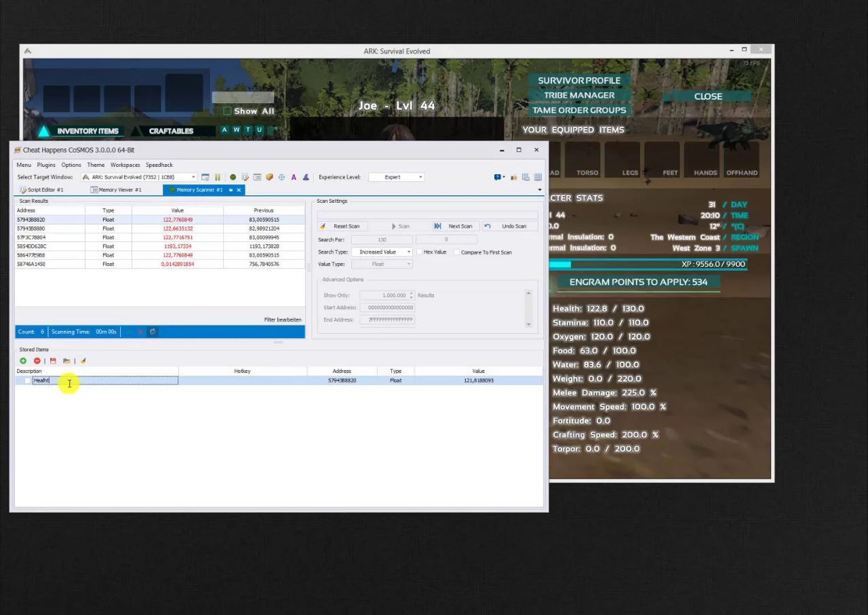Open stored items with folder icon
The image size is (868, 615).
tap(66, 361)
